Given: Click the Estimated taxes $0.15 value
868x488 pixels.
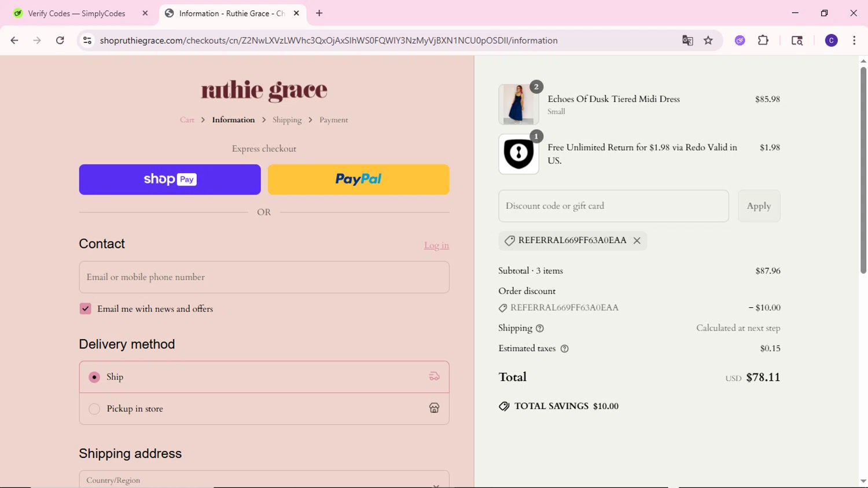Looking at the screenshot, I should click(770, 348).
